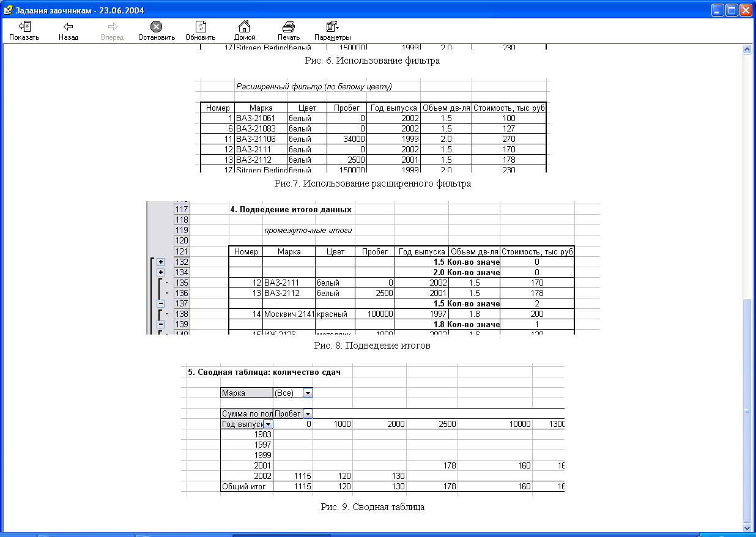Click 'Общий итог' row label
Image resolution: width=756 pixels, height=537 pixels.
[246, 487]
